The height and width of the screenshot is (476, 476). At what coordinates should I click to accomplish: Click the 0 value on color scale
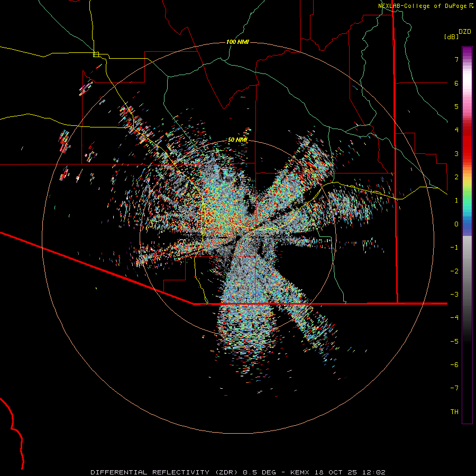coord(456,224)
